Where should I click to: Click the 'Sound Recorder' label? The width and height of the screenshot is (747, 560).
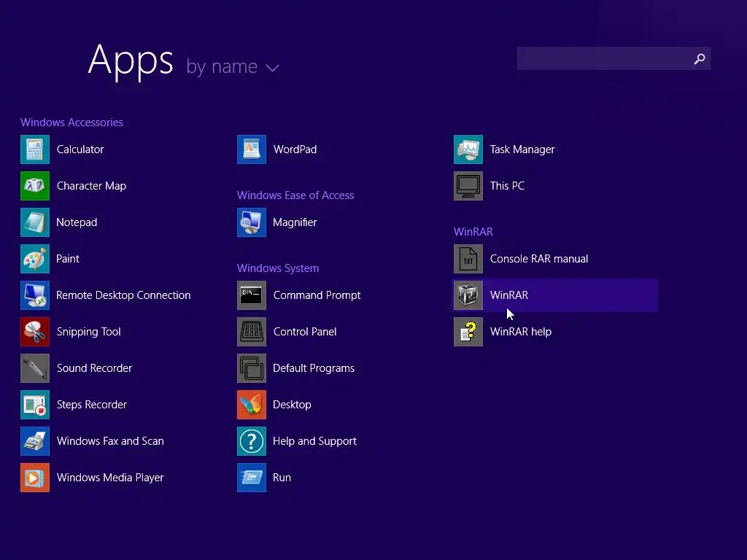[x=94, y=368]
